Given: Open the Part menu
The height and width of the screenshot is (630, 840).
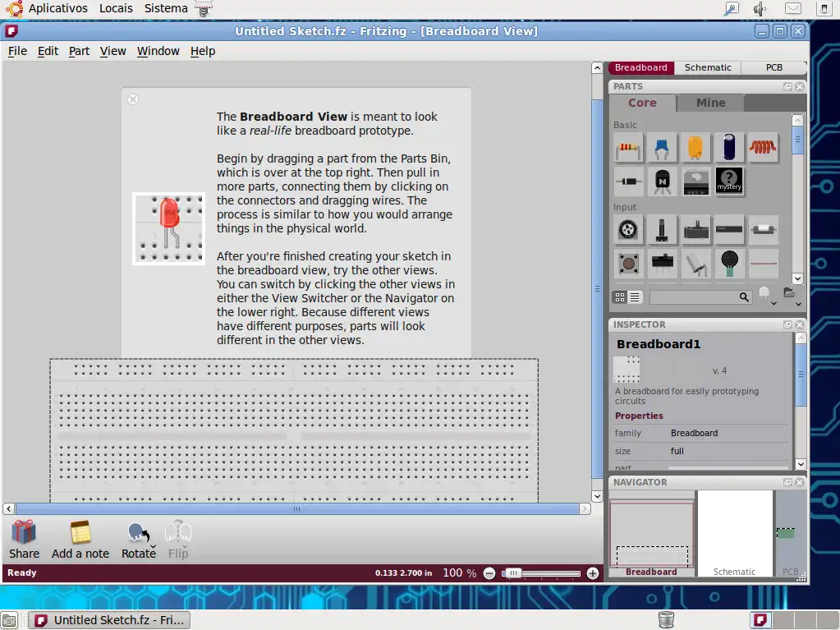Looking at the screenshot, I should 79,51.
